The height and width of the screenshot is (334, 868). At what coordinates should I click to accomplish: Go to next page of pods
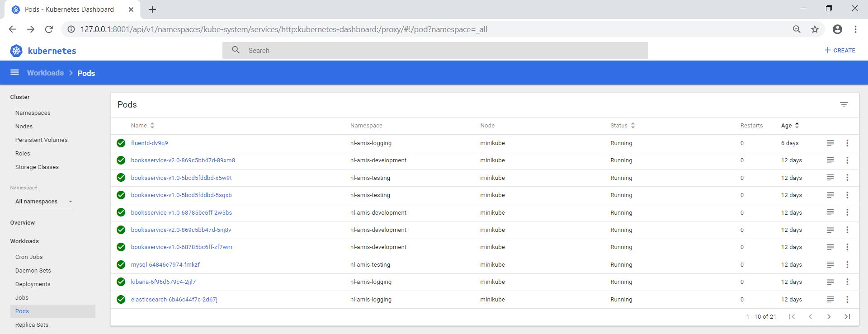click(x=829, y=317)
